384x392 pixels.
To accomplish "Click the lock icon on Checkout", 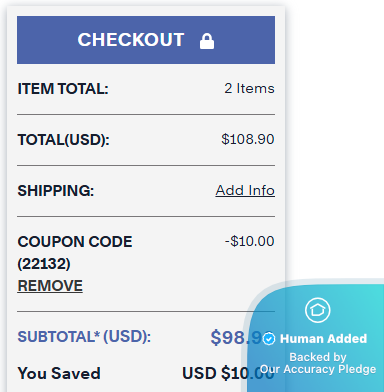I will [x=207, y=41].
